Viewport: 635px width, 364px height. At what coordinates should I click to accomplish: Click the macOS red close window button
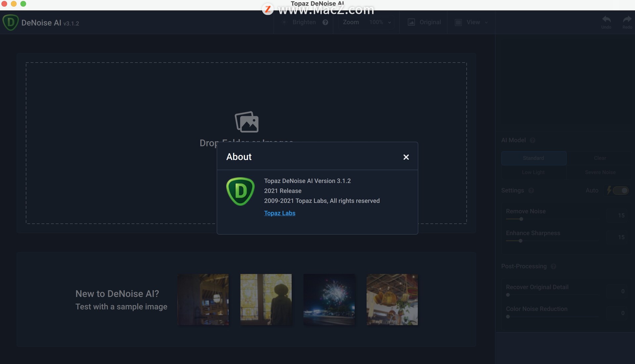tap(4, 4)
